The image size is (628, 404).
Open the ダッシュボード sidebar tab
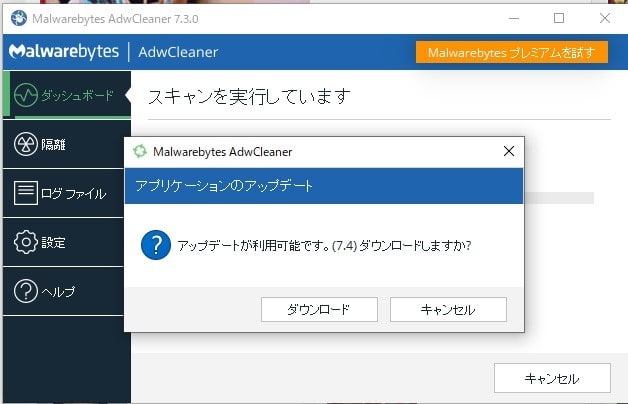(x=67, y=95)
